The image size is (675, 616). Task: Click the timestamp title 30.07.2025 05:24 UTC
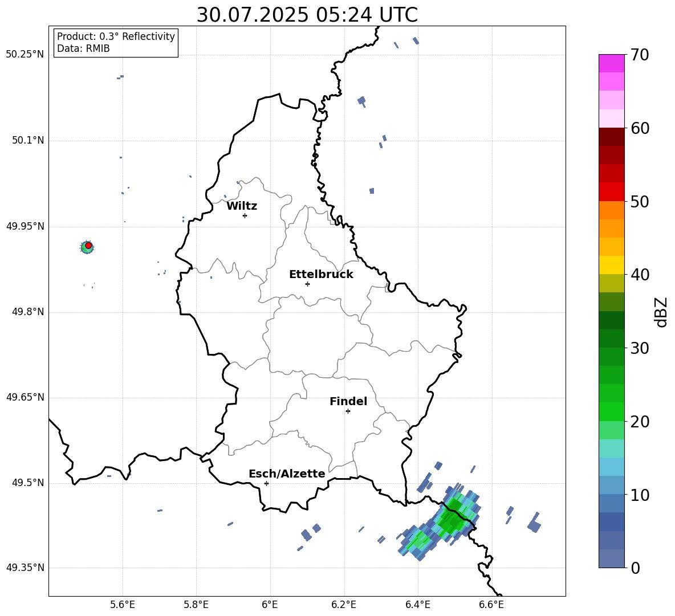tap(307, 15)
